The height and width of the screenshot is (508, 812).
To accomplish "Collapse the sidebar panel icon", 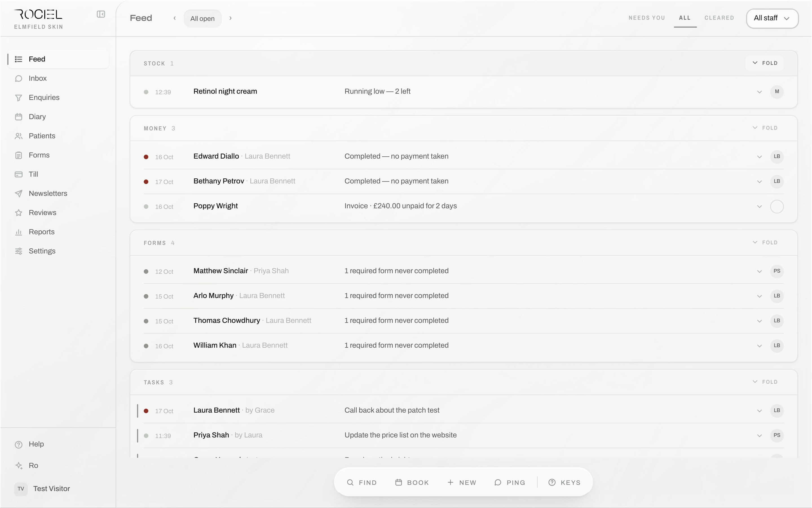I will click(101, 14).
